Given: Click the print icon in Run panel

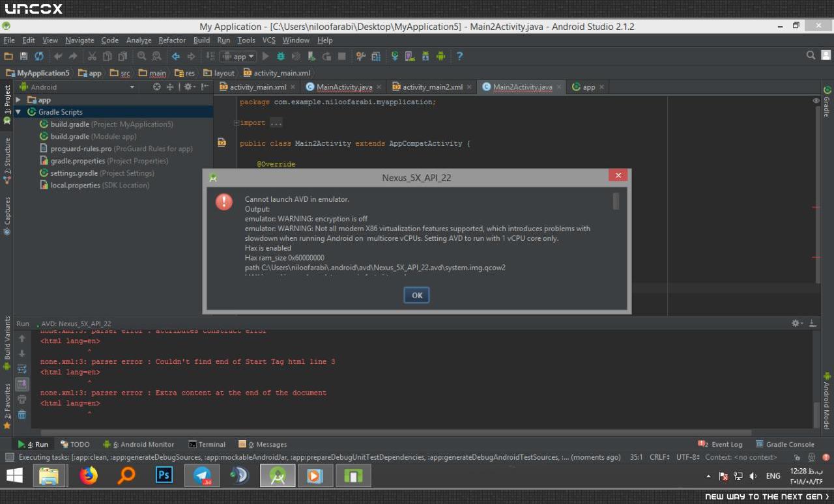Looking at the screenshot, I should point(22,399).
